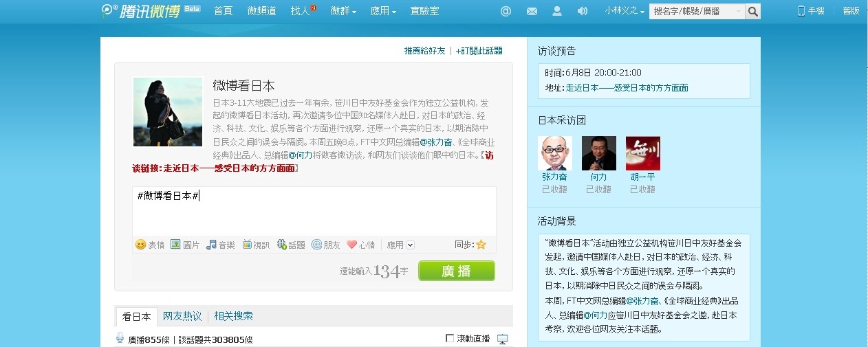
Task: Open the 小林义之 account dropdown
Action: [625, 11]
